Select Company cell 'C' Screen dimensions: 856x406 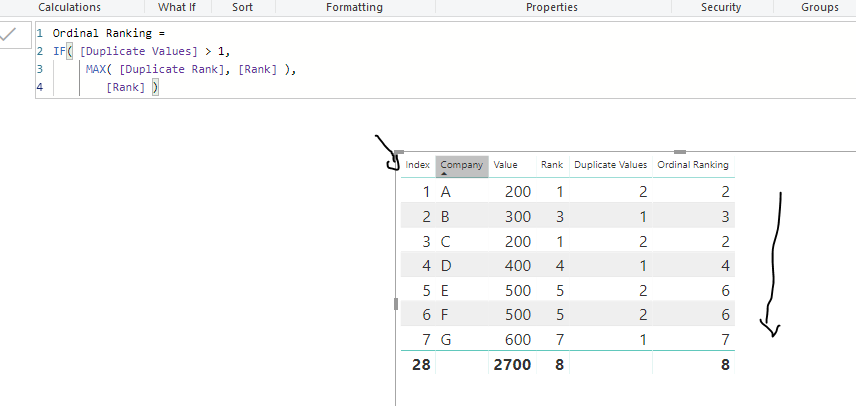point(445,241)
